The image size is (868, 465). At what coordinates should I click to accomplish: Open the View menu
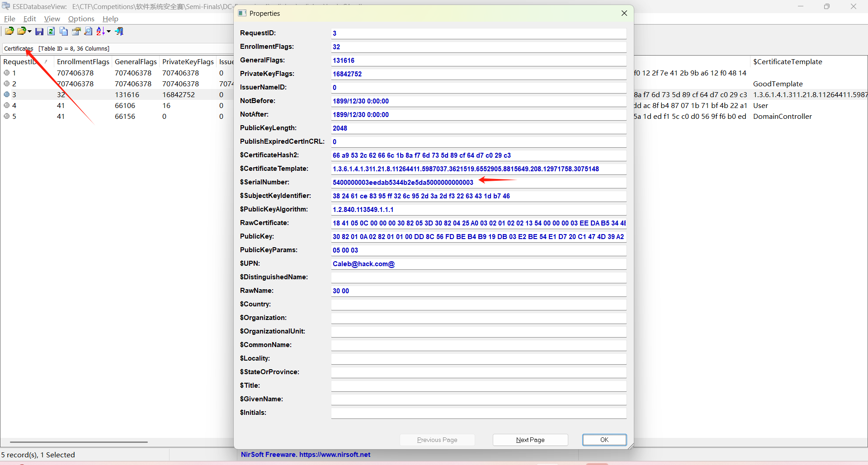pyautogui.click(x=52, y=19)
